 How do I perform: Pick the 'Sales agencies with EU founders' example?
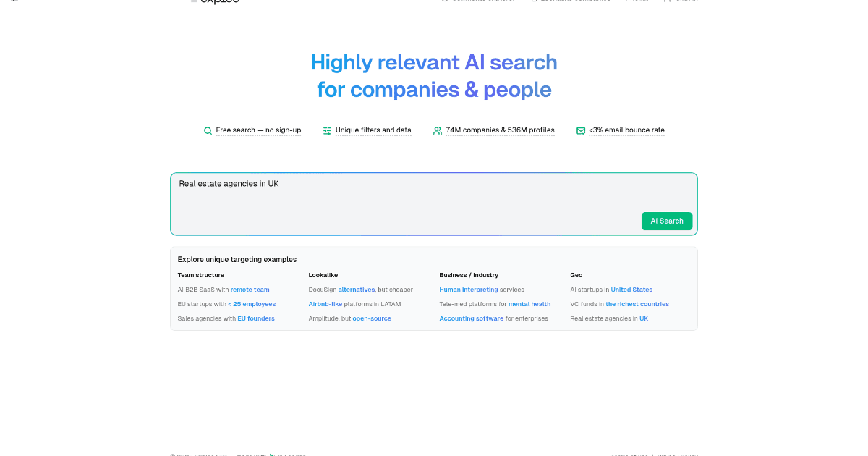pos(226,318)
